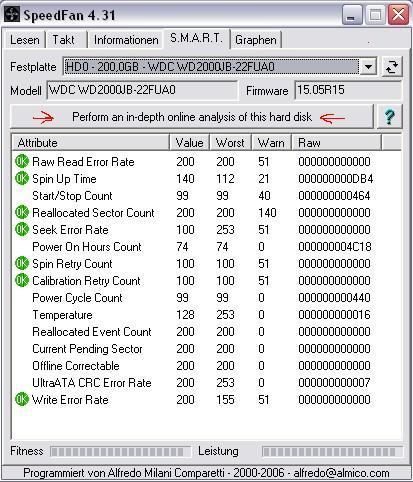Click OK icon next to Calibration Retry Count
The image size is (413, 482).
pyautogui.click(x=22, y=281)
